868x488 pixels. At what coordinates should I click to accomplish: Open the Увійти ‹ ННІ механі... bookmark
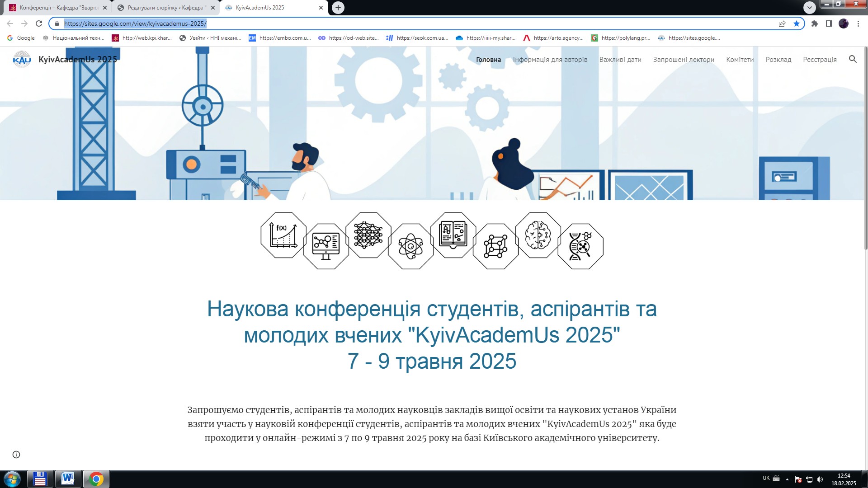(211, 38)
